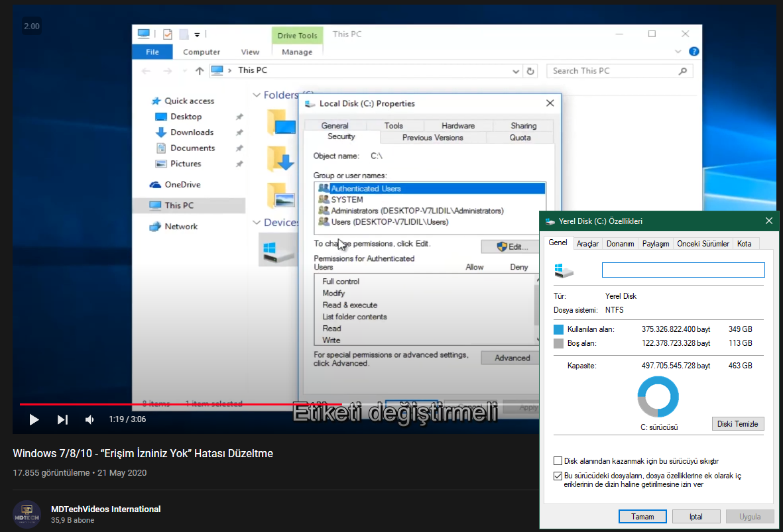Select the Drive Tools contextual tab
Image resolution: width=783 pixels, height=532 pixels.
[298, 35]
